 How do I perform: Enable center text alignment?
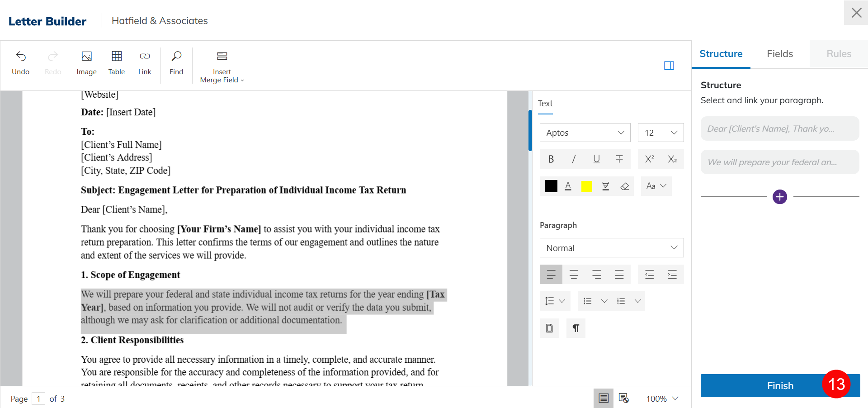point(574,275)
